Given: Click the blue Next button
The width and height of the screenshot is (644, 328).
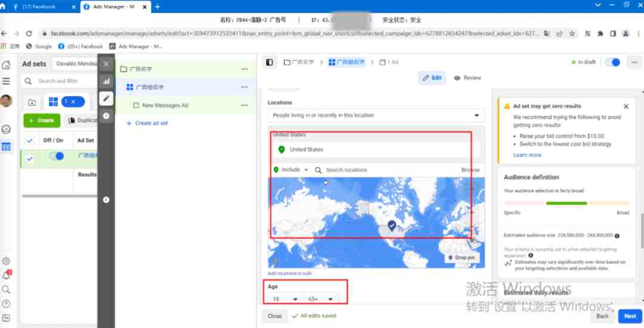Looking at the screenshot, I should [x=630, y=316].
